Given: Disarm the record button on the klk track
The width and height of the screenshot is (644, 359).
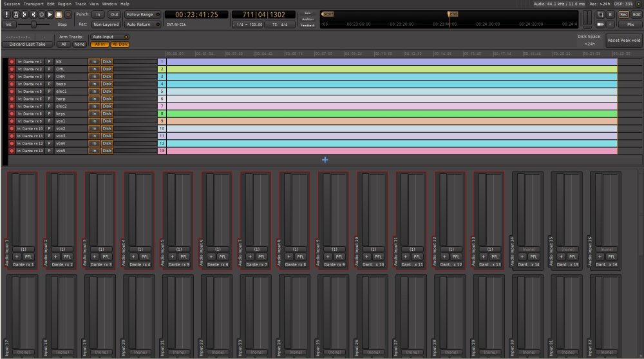Looking at the screenshot, I should coord(12,61).
